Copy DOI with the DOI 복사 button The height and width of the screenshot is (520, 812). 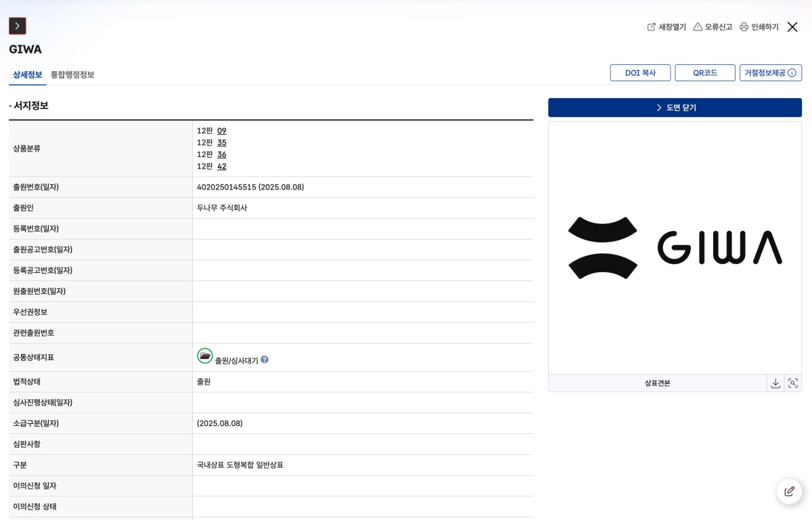(x=640, y=73)
